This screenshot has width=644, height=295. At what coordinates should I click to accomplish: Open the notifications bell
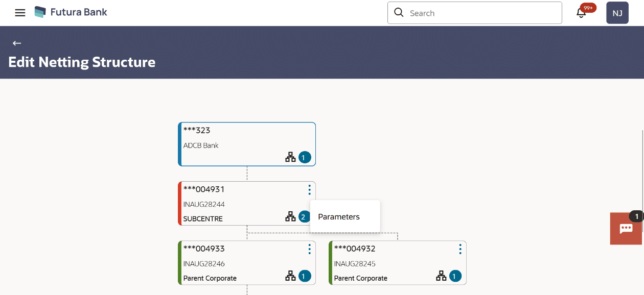click(581, 13)
